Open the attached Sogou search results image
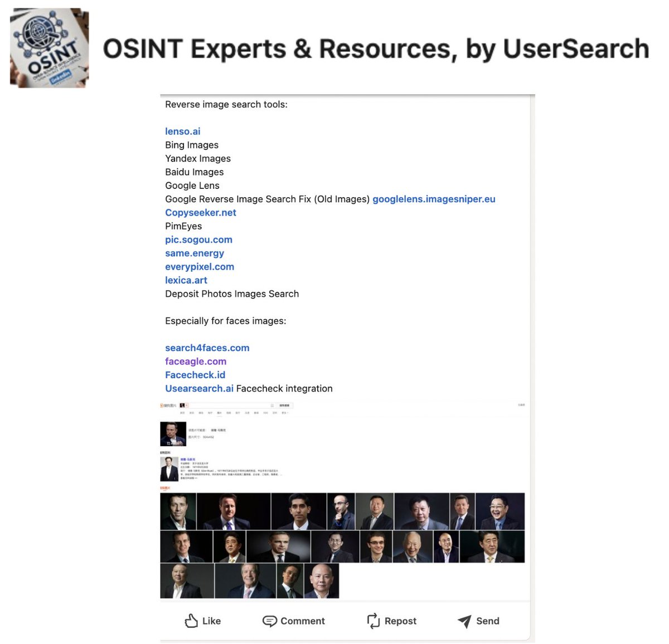 (x=343, y=500)
